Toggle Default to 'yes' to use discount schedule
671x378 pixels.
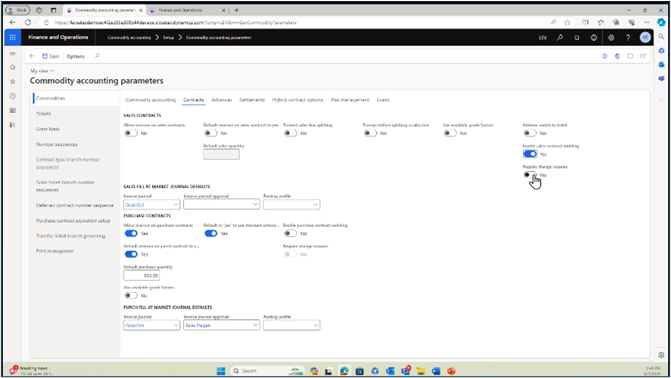coord(211,233)
